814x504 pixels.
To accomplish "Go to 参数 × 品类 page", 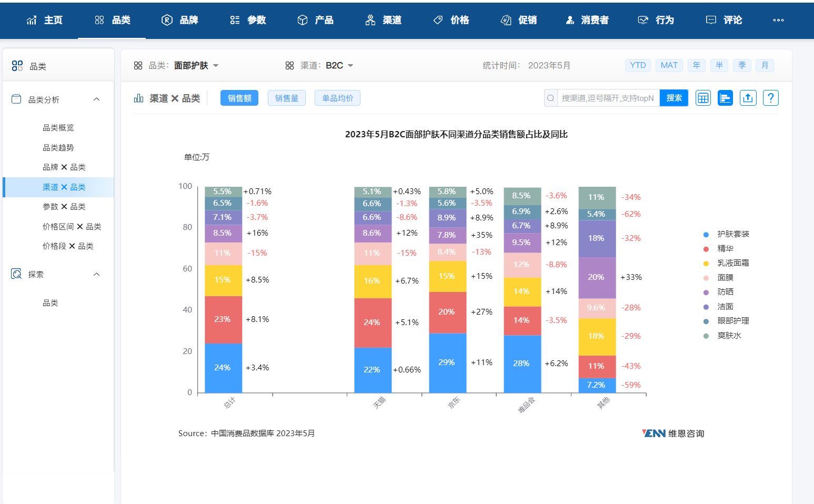I will pyautogui.click(x=64, y=207).
